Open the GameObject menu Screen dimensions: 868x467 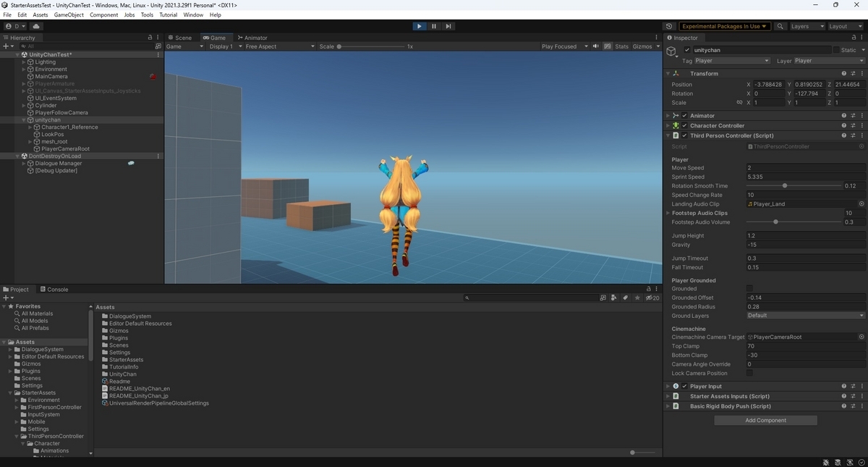(x=69, y=14)
